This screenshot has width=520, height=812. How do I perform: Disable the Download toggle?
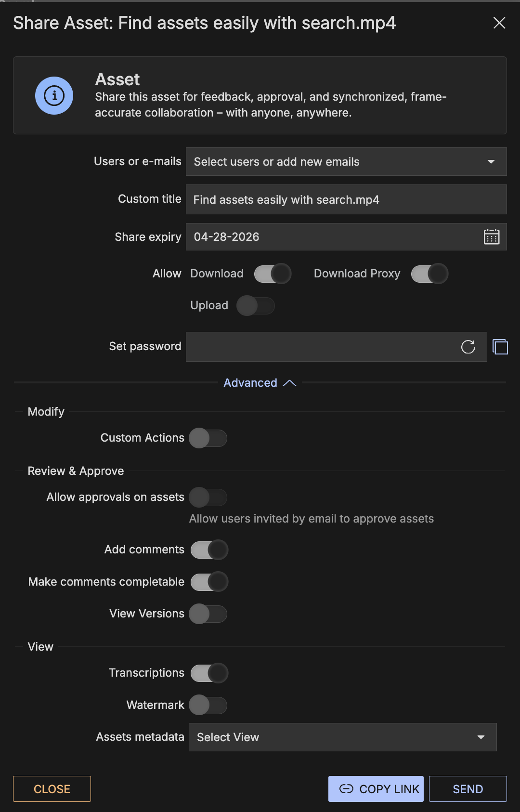[273, 274]
